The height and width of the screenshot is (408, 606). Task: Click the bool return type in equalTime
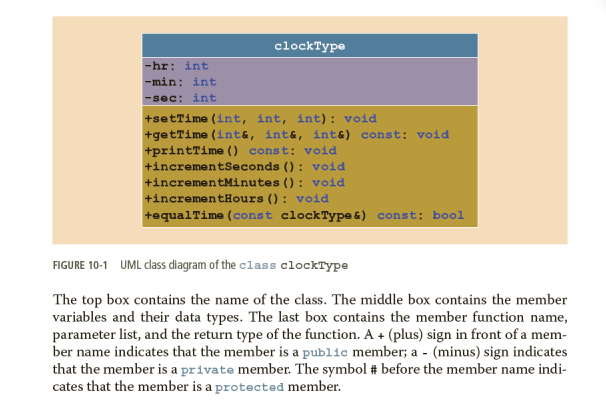tap(448, 215)
